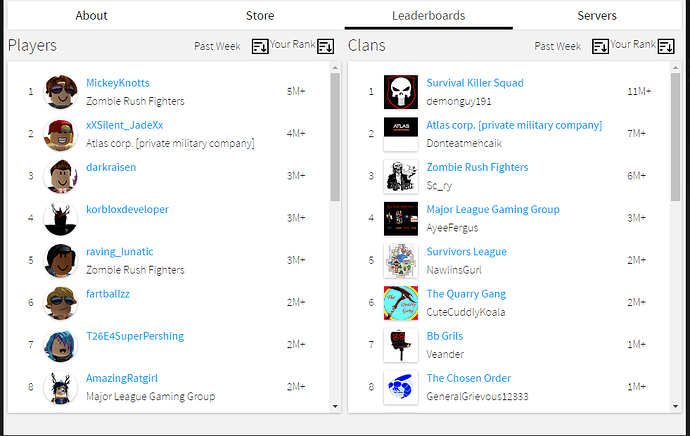Open korbloxdeveloper profile link
Viewport: 690px width, 436px height.
coord(127,209)
